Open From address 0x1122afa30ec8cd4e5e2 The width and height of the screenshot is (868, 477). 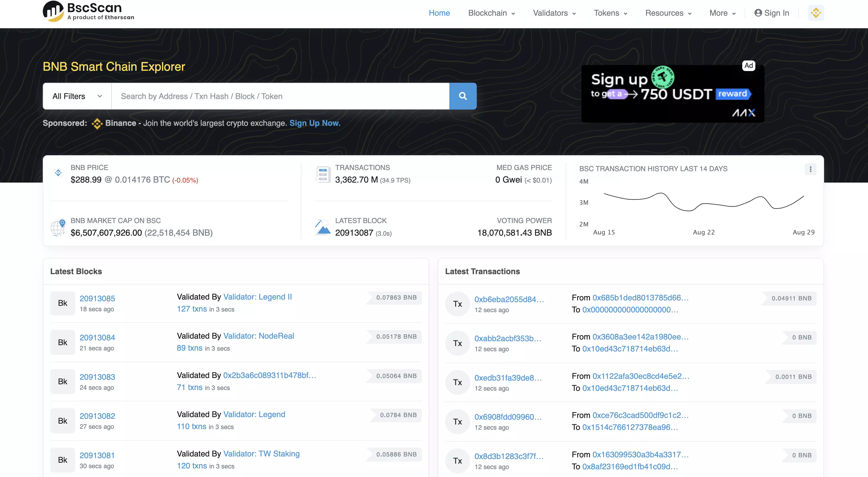641,376
